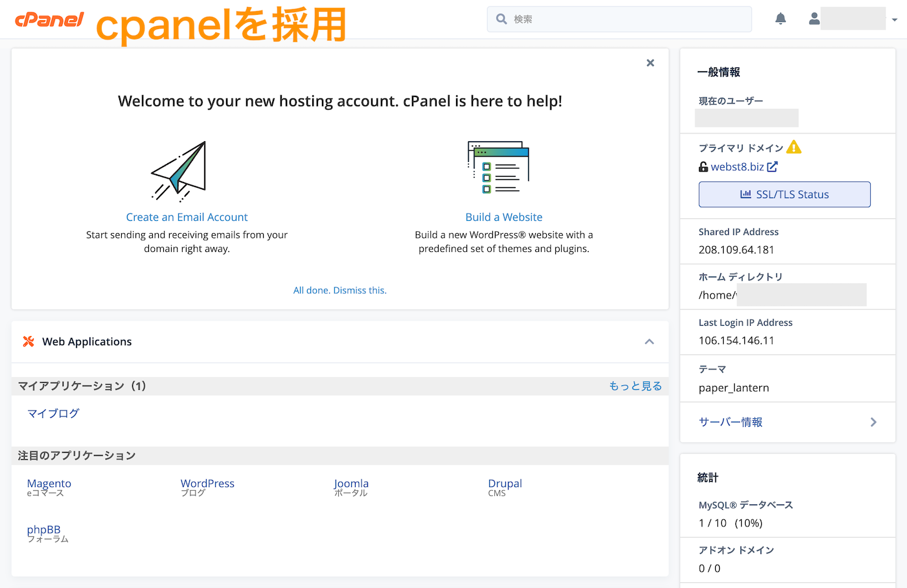
Task: Expand the user menu caret
Action: 895,19
